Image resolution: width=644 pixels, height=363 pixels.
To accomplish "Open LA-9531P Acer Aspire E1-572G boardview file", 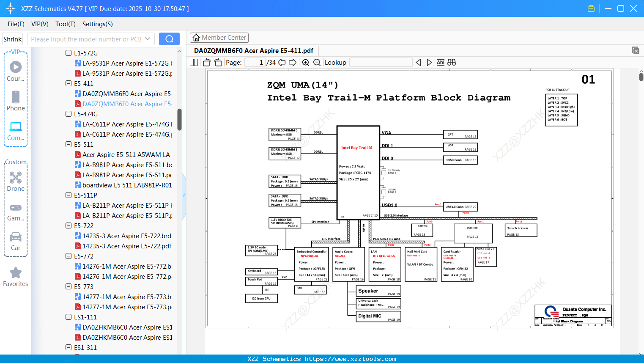I will pyautogui.click(x=123, y=63).
